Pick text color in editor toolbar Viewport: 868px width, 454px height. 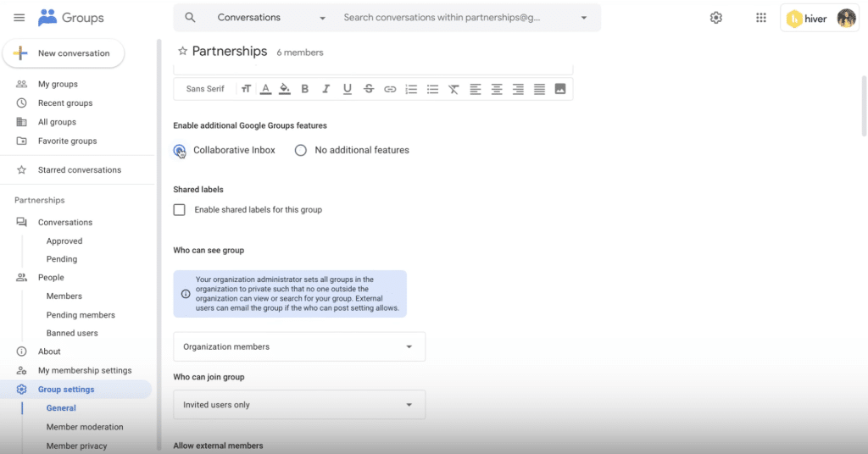click(265, 89)
